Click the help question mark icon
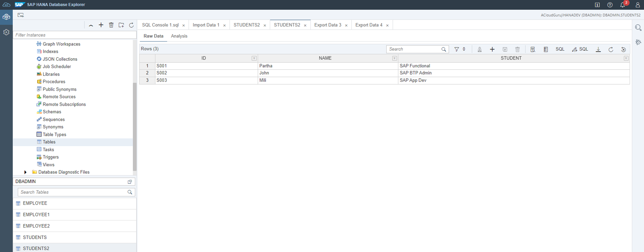This screenshot has width=644, height=252. pos(610,5)
